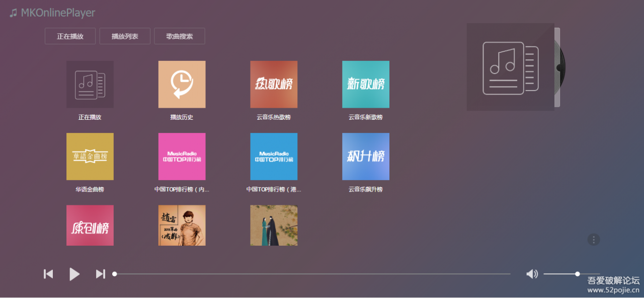
Task: Open the 正在播放 tab
Action: (70, 36)
